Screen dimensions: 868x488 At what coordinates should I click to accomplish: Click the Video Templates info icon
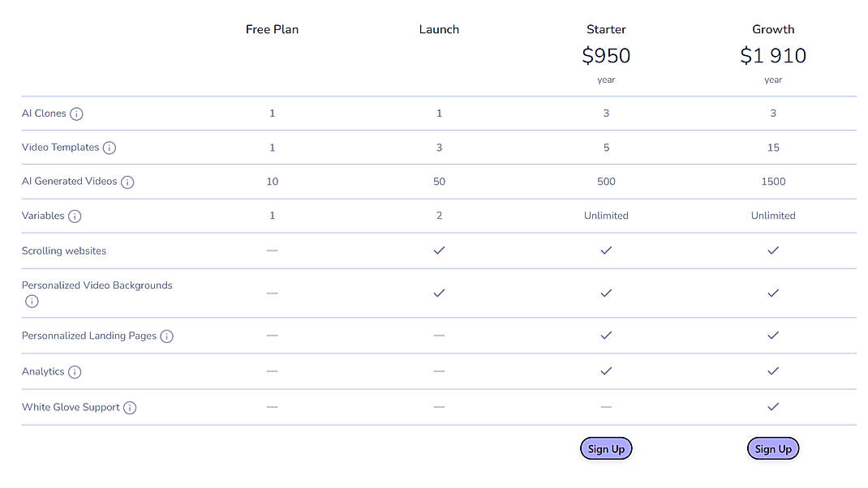110,148
